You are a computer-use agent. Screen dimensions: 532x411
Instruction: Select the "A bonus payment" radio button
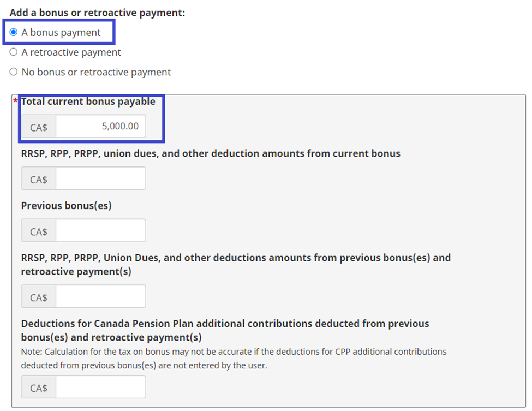(x=14, y=33)
